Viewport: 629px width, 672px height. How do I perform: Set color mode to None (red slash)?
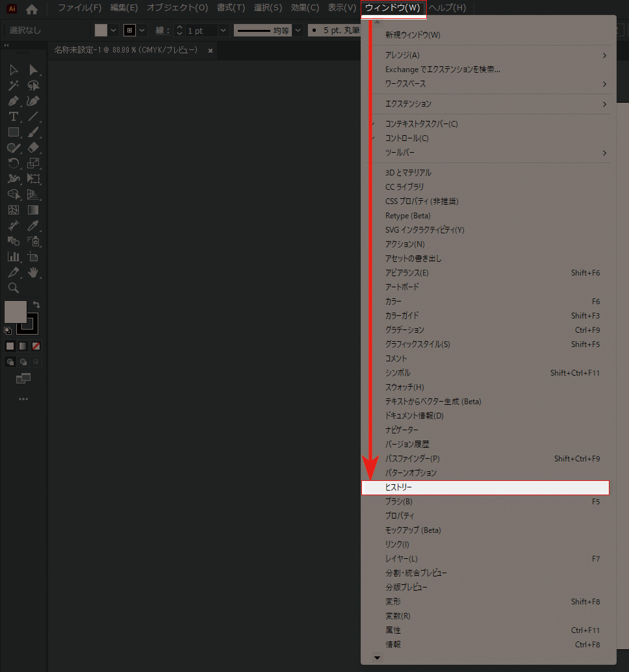click(36, 346)
